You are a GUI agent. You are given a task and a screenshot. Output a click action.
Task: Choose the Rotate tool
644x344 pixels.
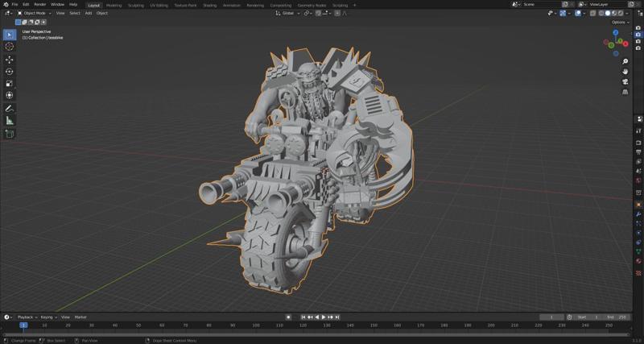(10, 72)
